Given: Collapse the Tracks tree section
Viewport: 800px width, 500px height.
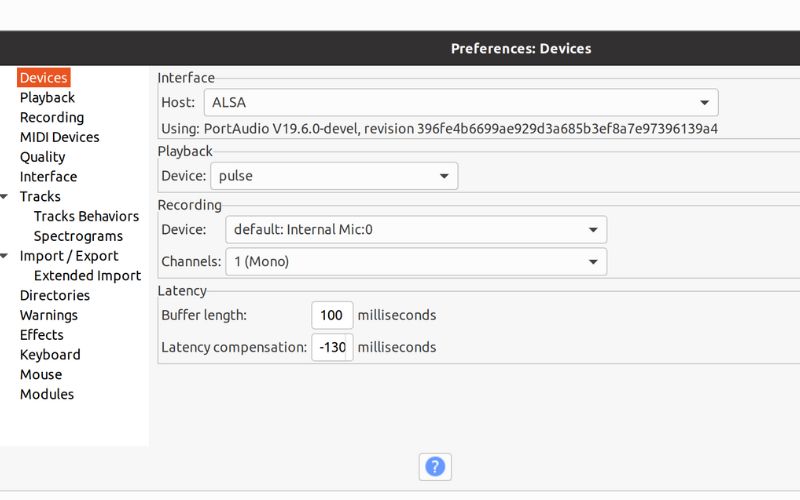Looking at the screenshot, I should coord(5,197).
